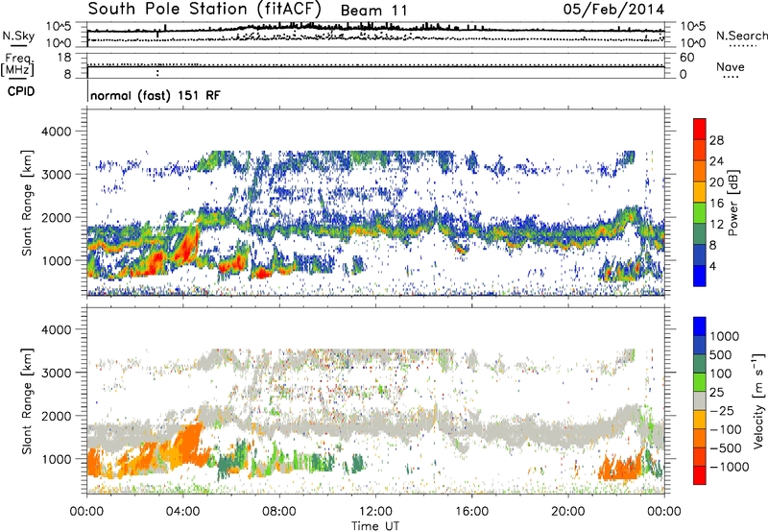Click the velocity panel 'Slant Range [km]' label
Viewport: 768px width, 532px height.
pyautogui.click(x=27, y=400)
